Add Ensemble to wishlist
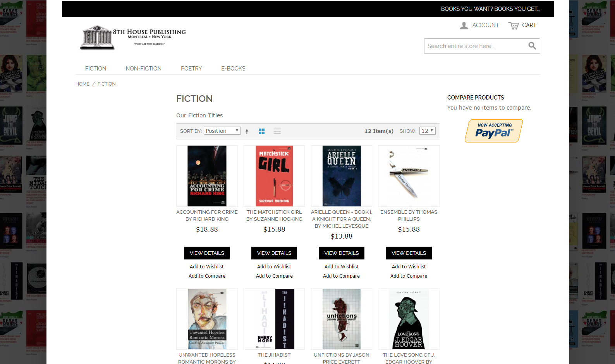This screenshot has height=364, width=615. click(409, 267)
